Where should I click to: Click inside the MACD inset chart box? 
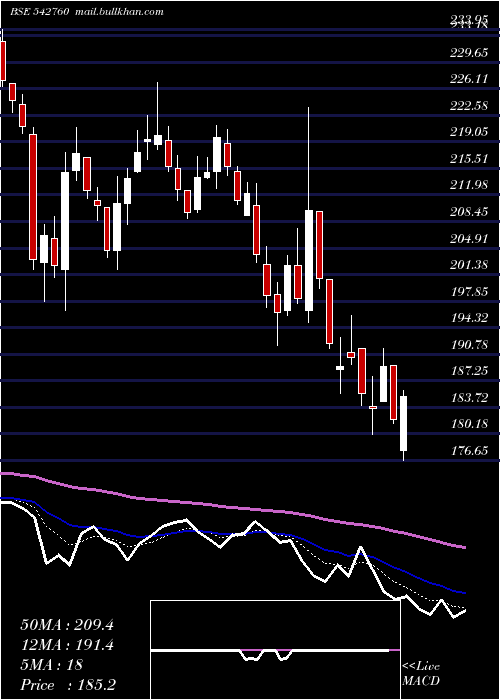pos(275,650)
